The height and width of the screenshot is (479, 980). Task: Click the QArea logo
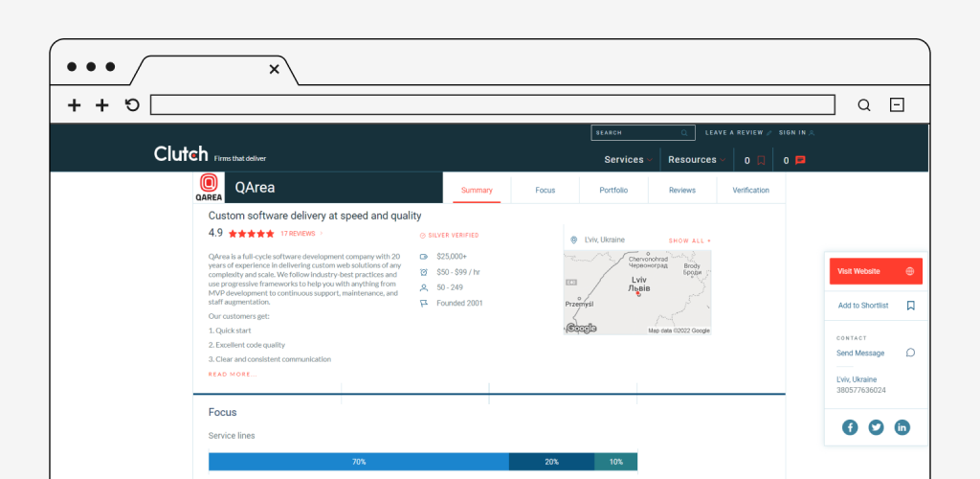[209, 188]
